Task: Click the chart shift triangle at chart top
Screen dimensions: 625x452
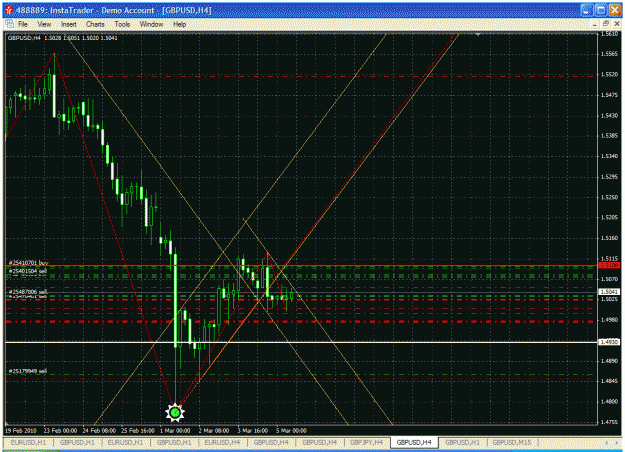Action: click(x=478, y=34)
